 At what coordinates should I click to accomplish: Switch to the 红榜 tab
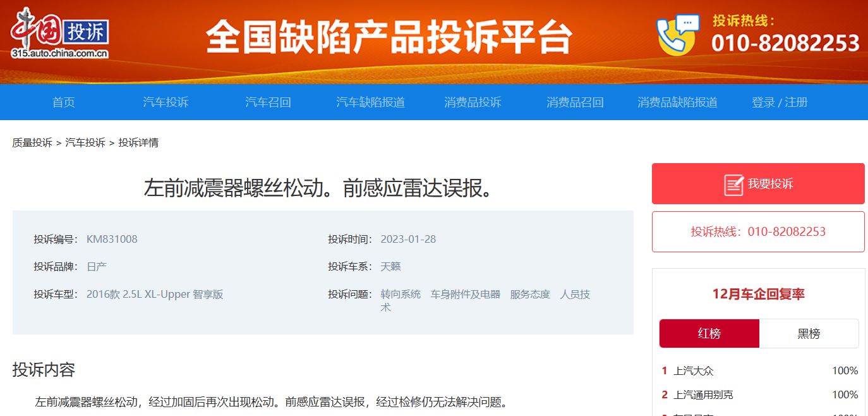tap(709, 334)
